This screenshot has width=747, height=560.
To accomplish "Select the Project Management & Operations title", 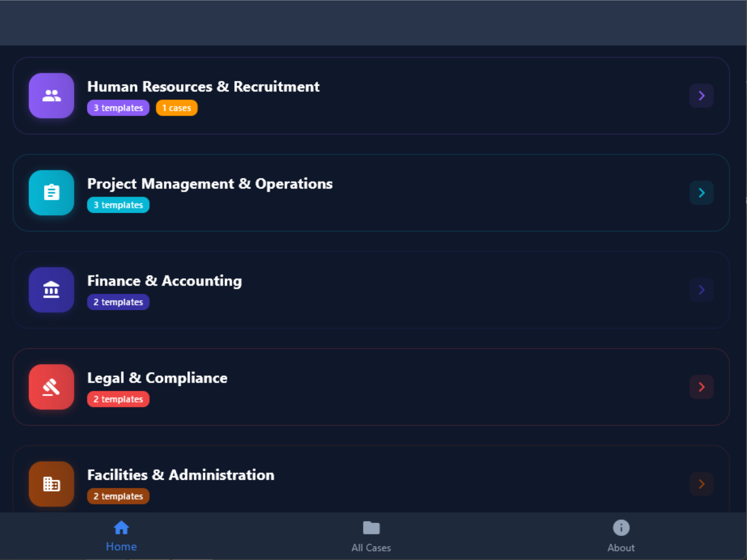I will (210, 184).
